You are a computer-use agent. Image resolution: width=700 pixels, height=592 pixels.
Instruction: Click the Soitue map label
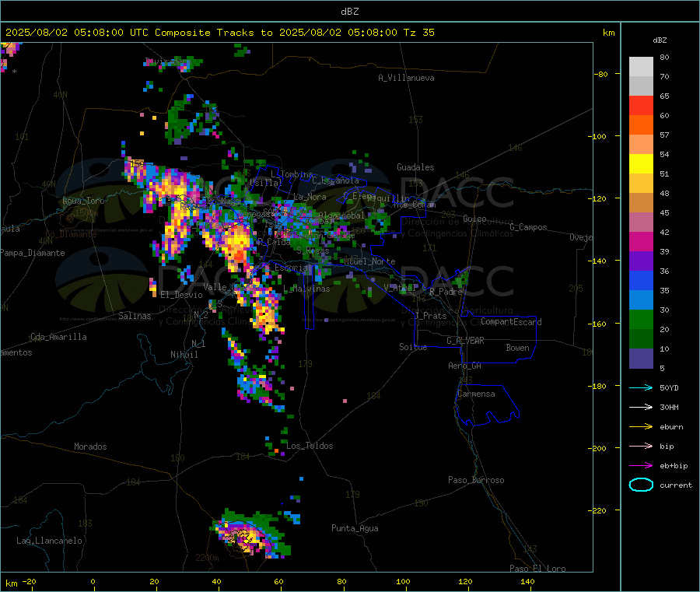click(413, 347)
